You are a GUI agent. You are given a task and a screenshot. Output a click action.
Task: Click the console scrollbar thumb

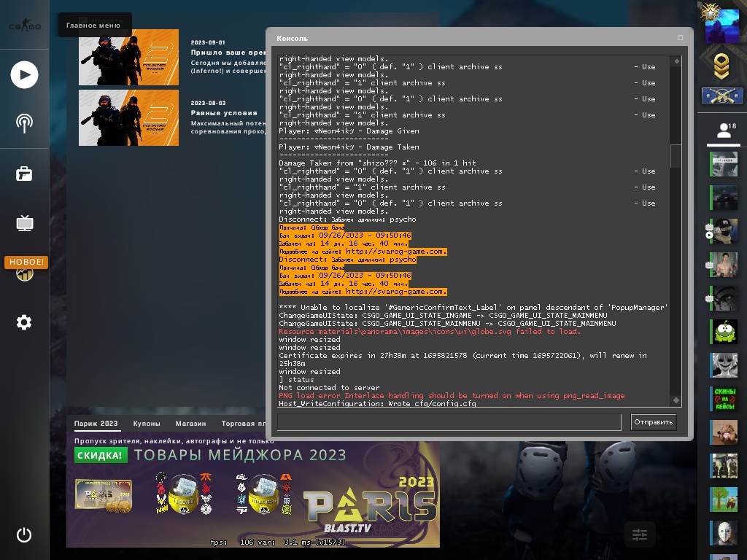676,156
